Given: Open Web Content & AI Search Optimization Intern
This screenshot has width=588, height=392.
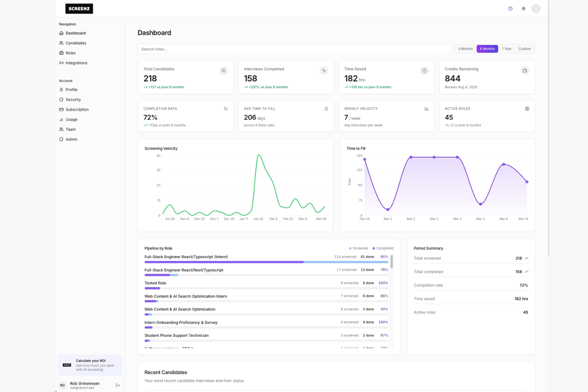Looking at the screenshot, I should pyautogui.click(x=186, y=296).
